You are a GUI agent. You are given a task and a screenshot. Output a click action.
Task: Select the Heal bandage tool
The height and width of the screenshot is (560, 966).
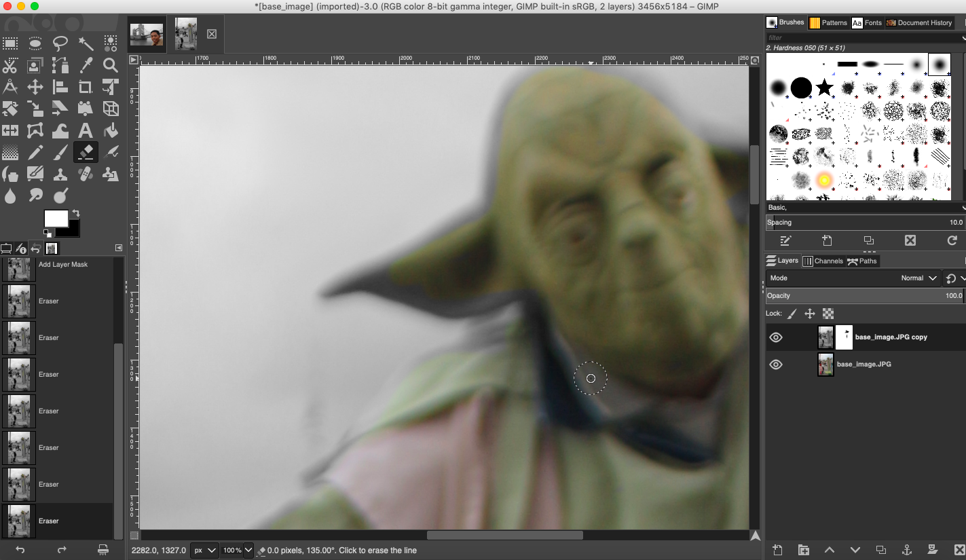pos(86,174)
